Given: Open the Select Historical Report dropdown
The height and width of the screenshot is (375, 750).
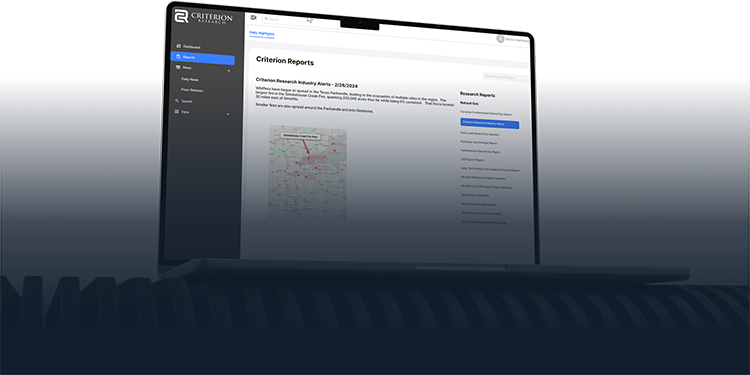Looking at the screenshot, I should coord(506,77).
